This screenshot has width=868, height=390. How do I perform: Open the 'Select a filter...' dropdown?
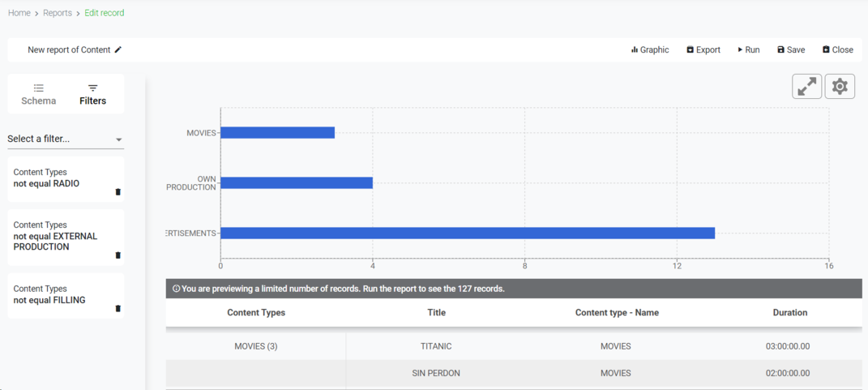[x=66, y=139]
